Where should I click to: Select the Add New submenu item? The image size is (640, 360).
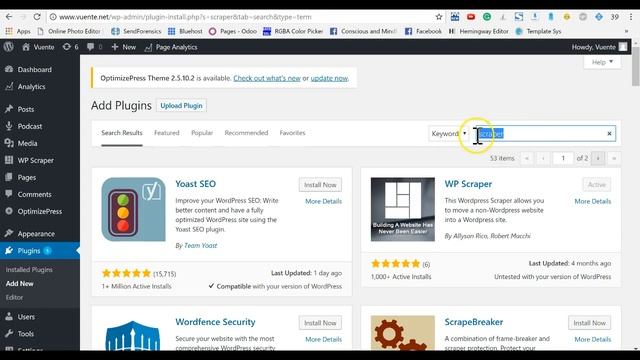(x=20, y=284)
